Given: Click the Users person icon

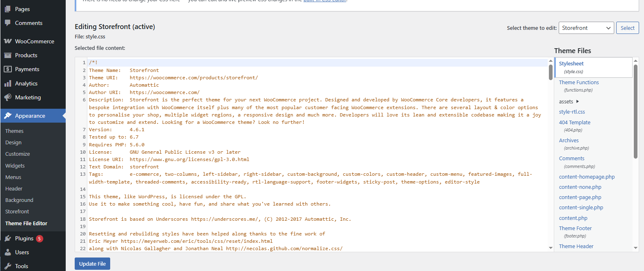Looking at the screenshot, I should click(x=8, y=252).
